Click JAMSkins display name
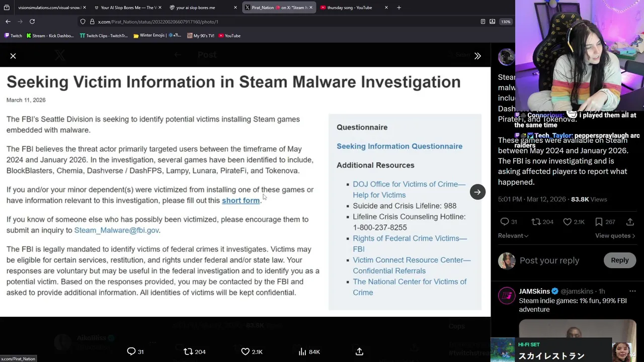 [534, 291]
